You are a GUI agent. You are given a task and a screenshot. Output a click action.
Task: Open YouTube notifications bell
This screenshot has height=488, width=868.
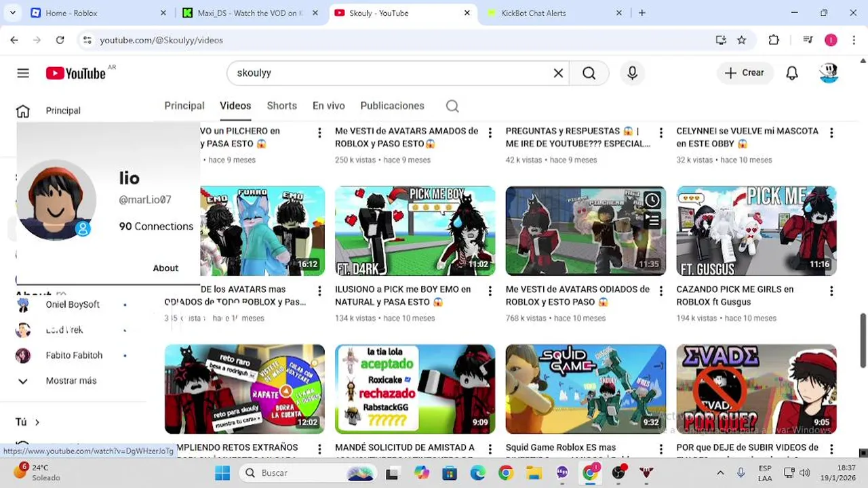tap(792, 73)
